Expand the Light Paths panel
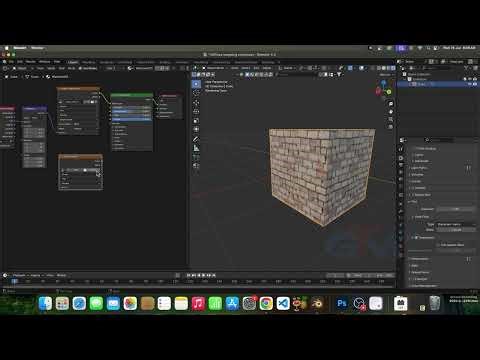This screenshot has height=360, width=480. [419, 168]
